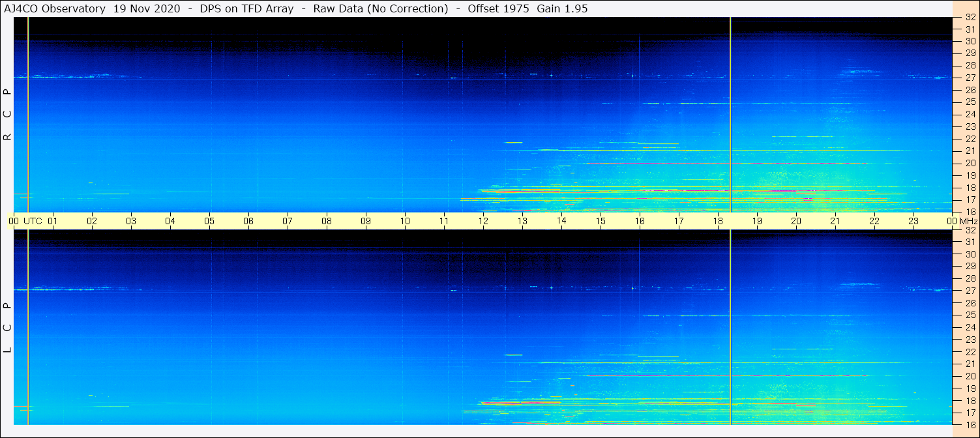Image resolution: width=980 pixels, height=438 pixels.
Task: Click the green vertical marker line in RCP panel
Action: pyautogui.click(x=730, y=114)
